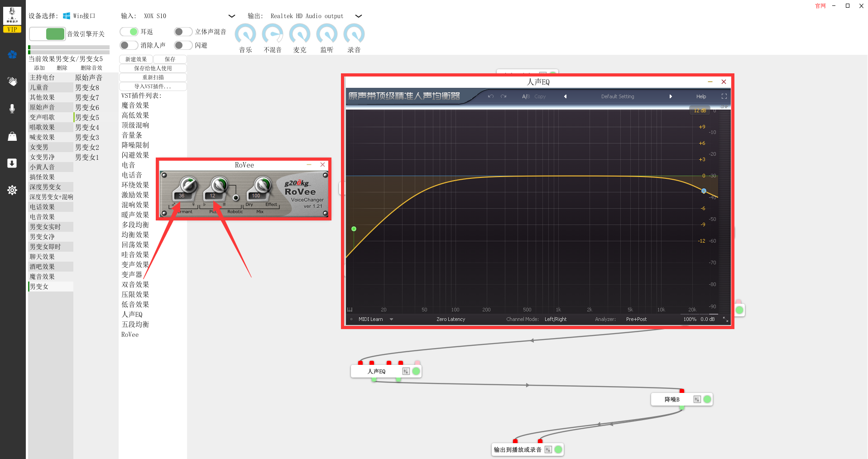Expand the 输入 XOX S10 dropdown

(x=232, y=16)
